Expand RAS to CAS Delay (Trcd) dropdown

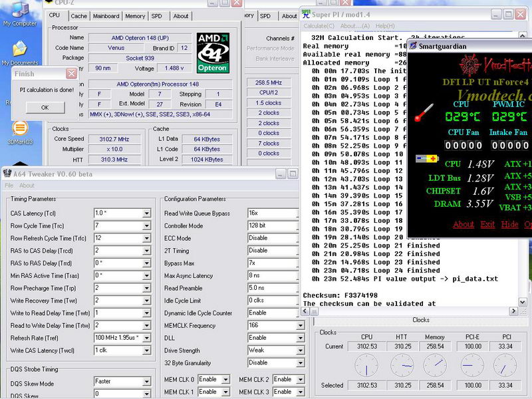coord(146,251)
